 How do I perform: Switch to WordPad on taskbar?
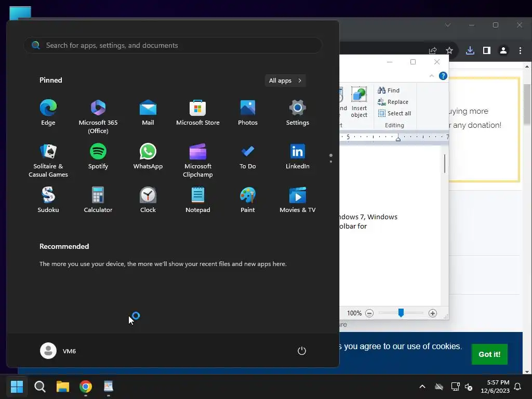coord(108,387)
